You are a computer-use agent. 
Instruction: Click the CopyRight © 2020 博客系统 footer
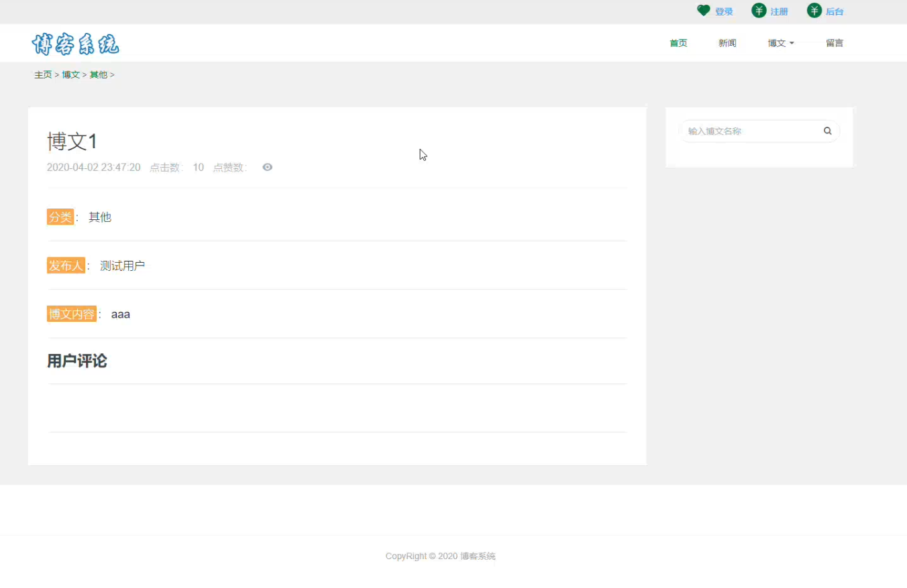click(441, 556)
